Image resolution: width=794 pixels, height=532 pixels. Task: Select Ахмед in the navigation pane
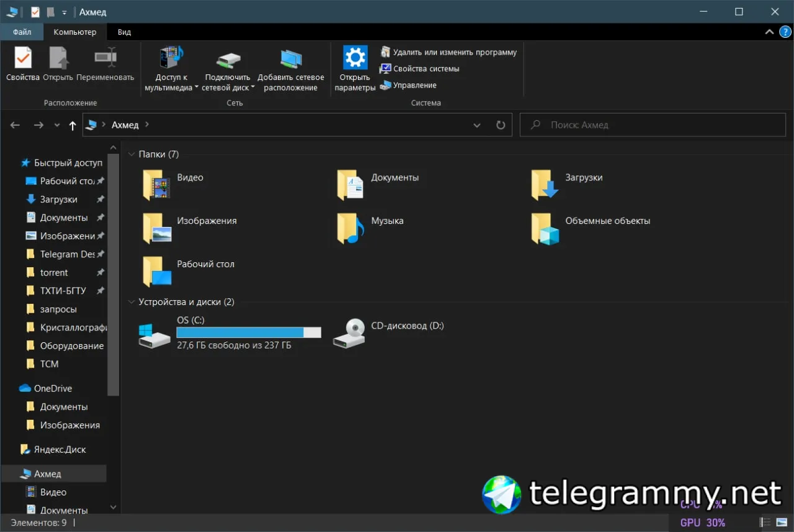point(54,474)
